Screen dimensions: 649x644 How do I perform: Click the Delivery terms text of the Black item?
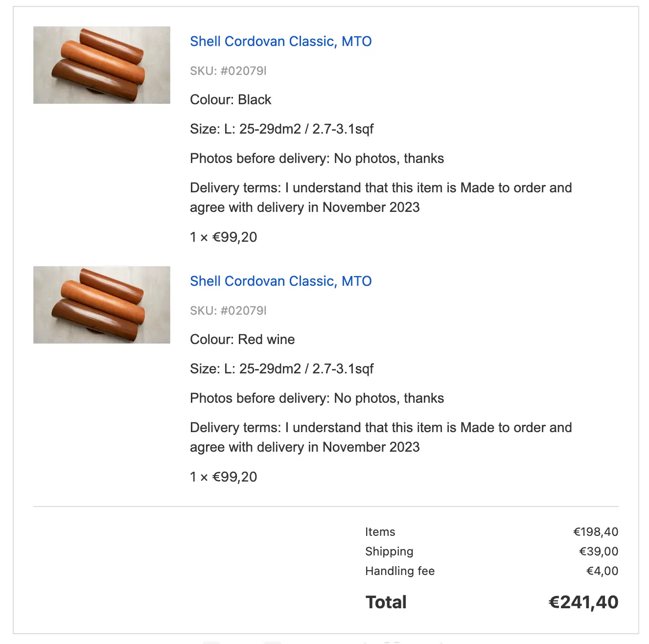(x=380, y=198)
